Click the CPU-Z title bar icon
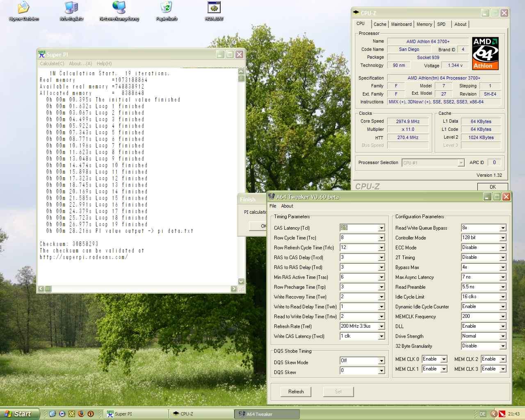 356,13
